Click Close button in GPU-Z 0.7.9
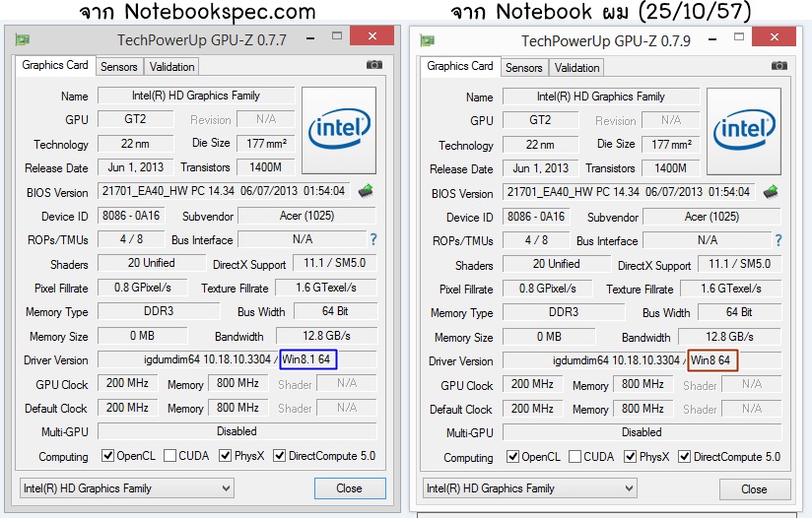812x518 pixels. tap(755, 489)
